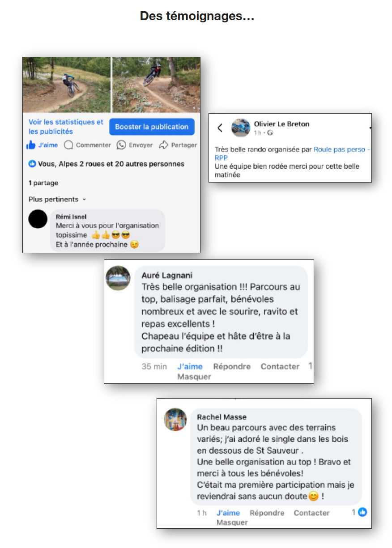Open Voir les statistiques et les publicités link
Screen dimensions: 392x548
tap(66, 127)
